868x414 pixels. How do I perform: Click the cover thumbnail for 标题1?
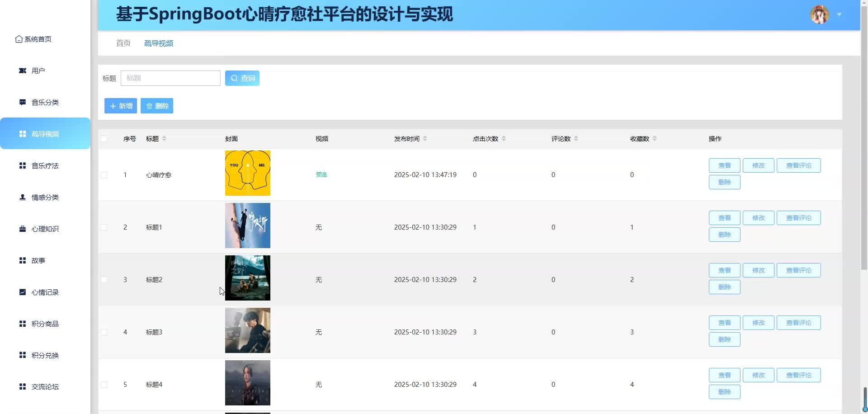[248, 226]
